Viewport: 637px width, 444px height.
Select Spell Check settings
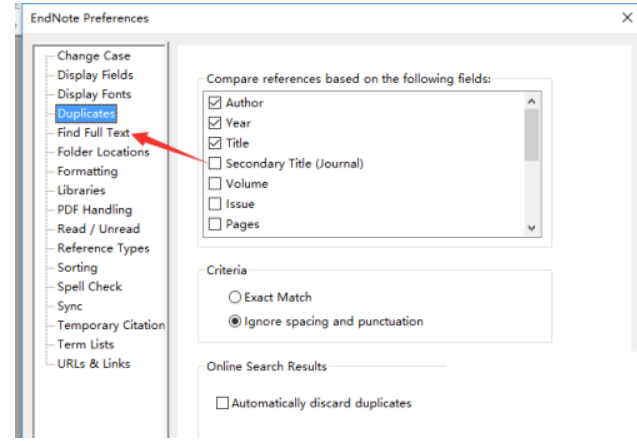89,286
